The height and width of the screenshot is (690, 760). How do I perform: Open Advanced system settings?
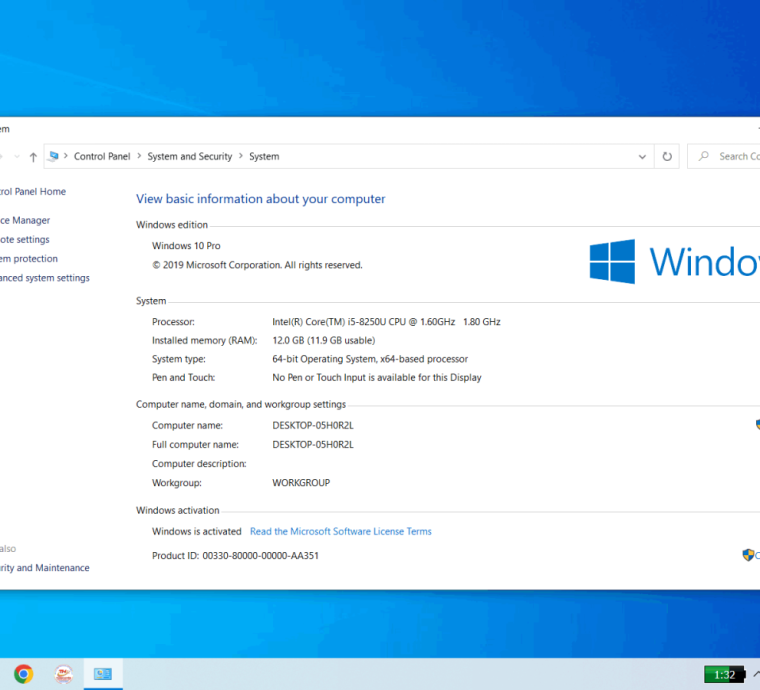point(45,278)
